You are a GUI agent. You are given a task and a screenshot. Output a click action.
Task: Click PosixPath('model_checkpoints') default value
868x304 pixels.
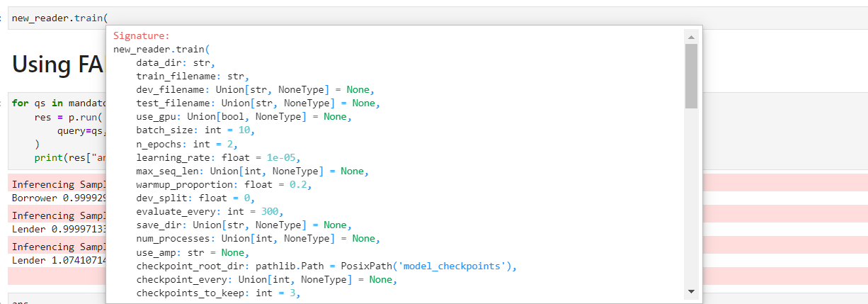click(426, 266)
